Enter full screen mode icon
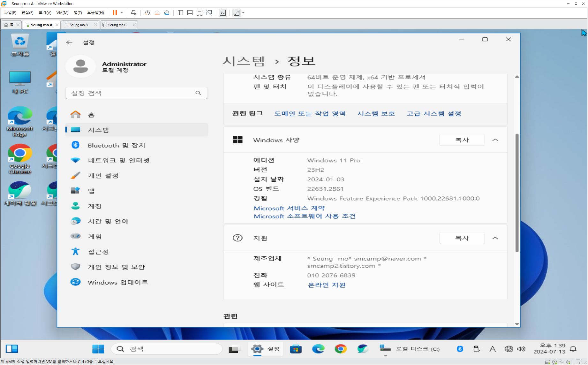The height and width of the screenshot is (365, 588). click(200, 13)
